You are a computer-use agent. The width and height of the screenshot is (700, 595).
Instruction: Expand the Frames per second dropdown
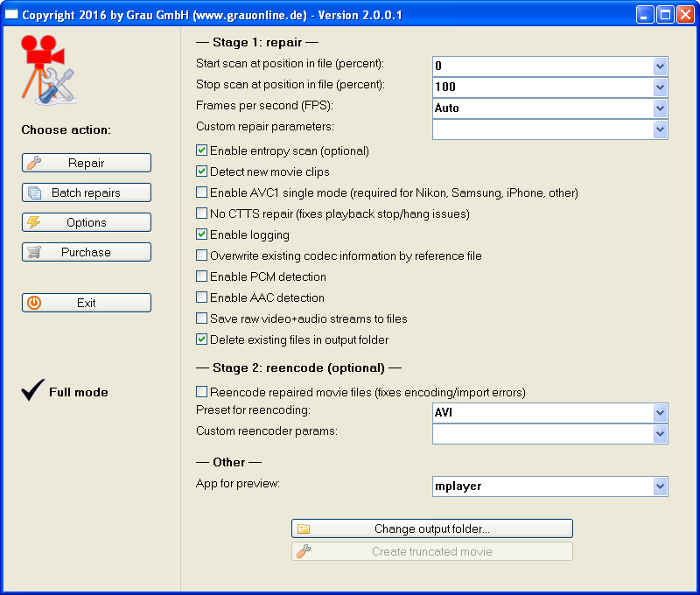[660, 108]
